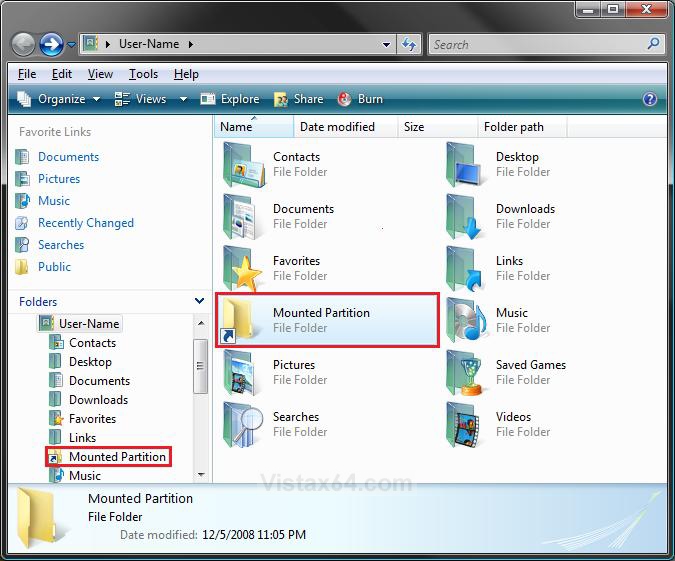Sort by the Size column header

437,127
